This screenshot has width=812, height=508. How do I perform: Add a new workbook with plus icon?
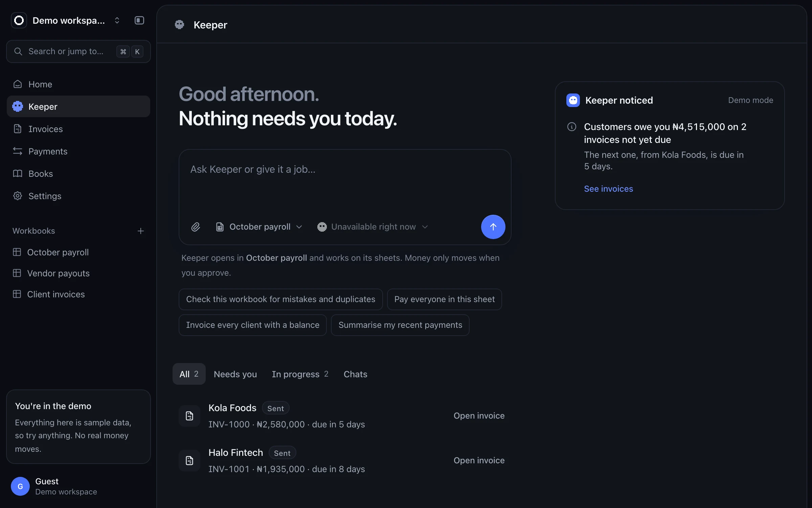tap(141, 231)
